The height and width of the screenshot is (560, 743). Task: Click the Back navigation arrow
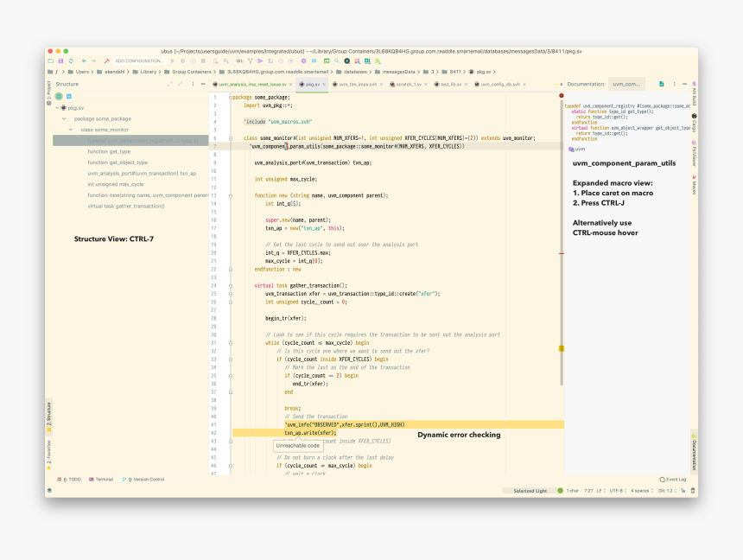tap(83, 61)
